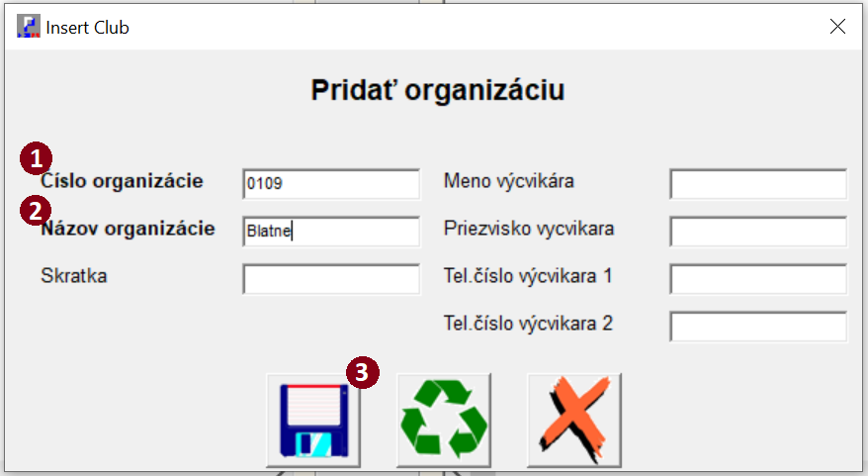Click the red number 2 marker
This screenshot has height=476, width=868.
pos(36,211)
